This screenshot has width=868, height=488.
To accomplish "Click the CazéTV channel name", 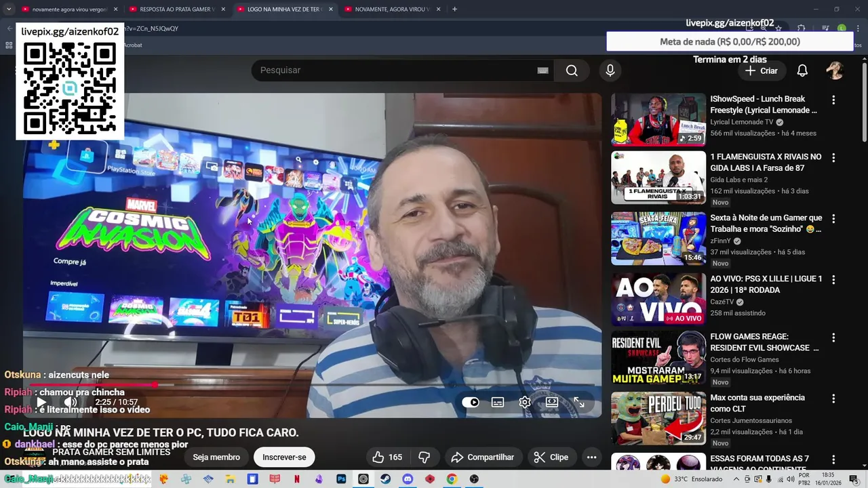I will click(x=722, y=302).
